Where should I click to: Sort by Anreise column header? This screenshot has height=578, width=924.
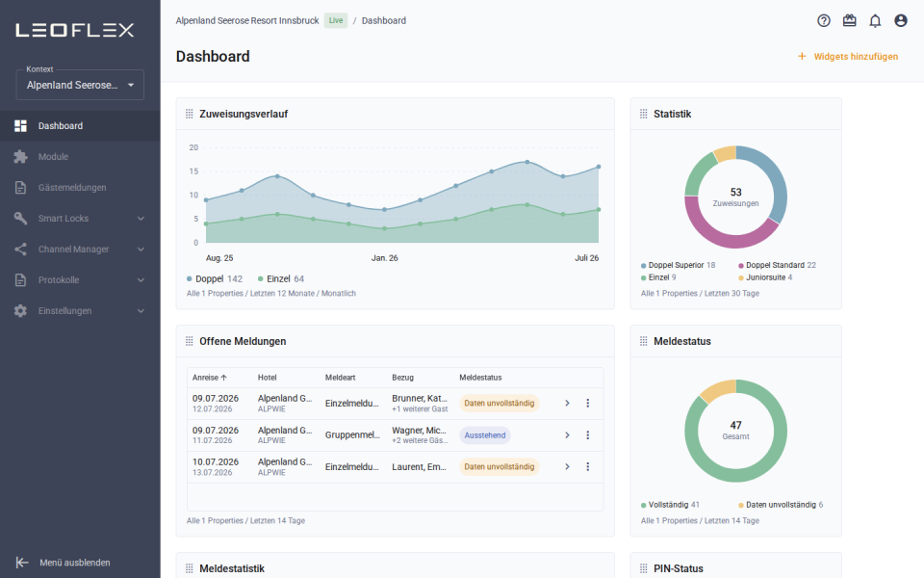click(209, 378)
